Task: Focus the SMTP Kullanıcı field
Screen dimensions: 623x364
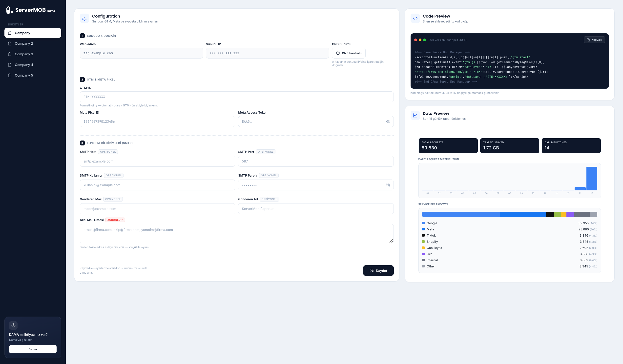Action: (157, 185)
